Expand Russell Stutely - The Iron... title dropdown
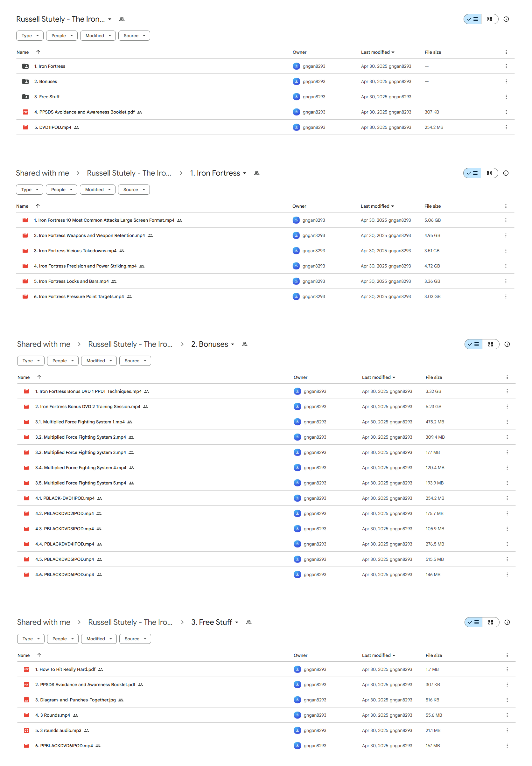 click(110, 19)
